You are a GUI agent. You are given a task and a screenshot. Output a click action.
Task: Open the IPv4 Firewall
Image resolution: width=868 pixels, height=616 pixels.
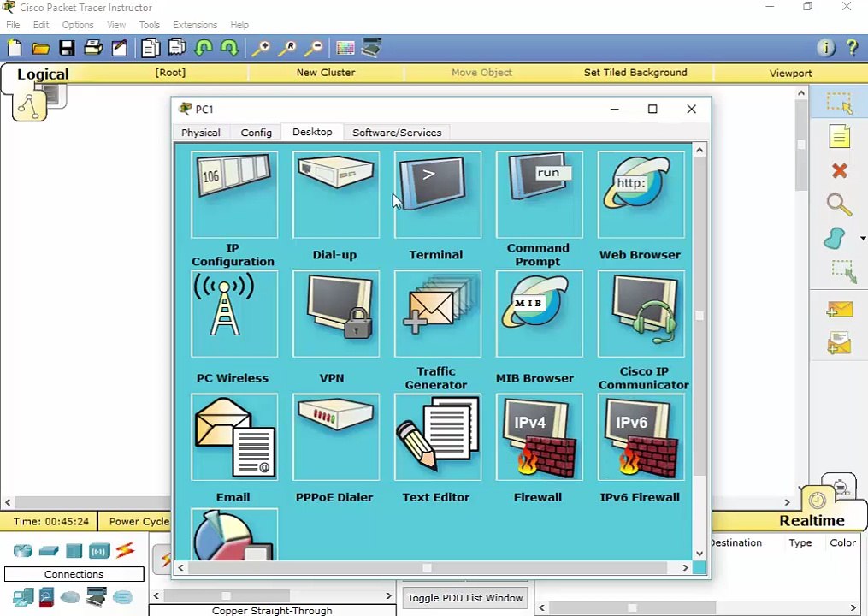(x=539, y=437)
